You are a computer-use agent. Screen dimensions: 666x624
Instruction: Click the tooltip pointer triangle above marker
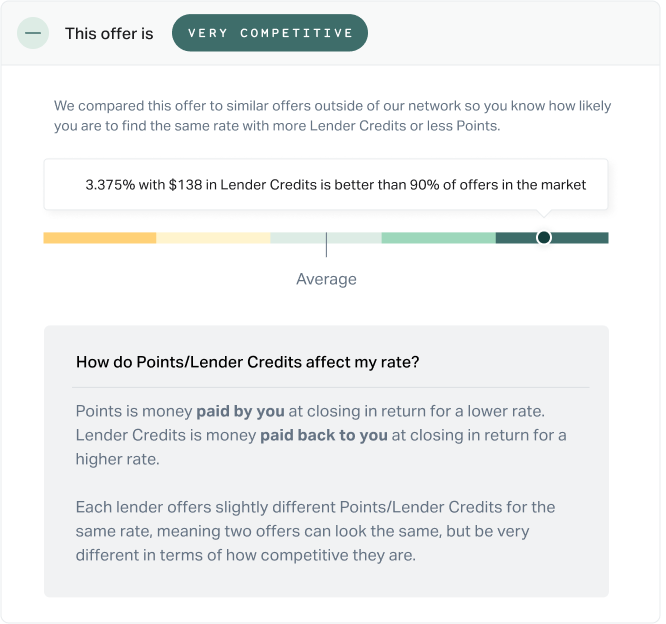[x=544, y=213]
